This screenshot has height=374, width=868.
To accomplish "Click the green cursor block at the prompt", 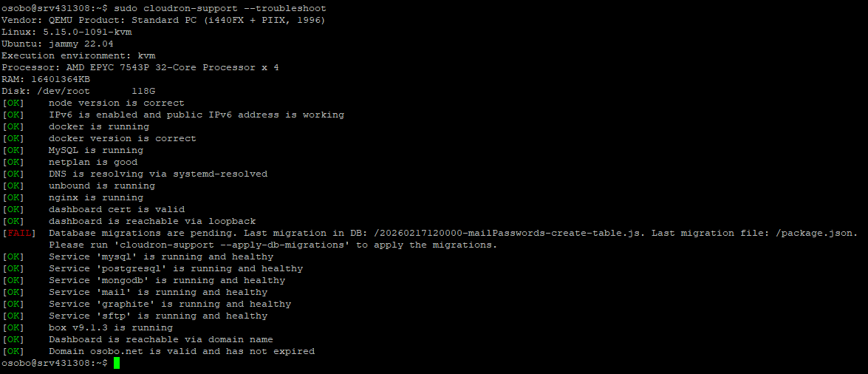I will (116, 363).
